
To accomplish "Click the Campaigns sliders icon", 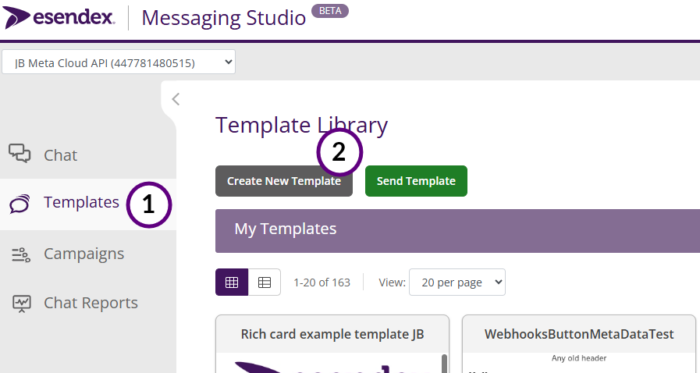I will [x=21, y=254].
